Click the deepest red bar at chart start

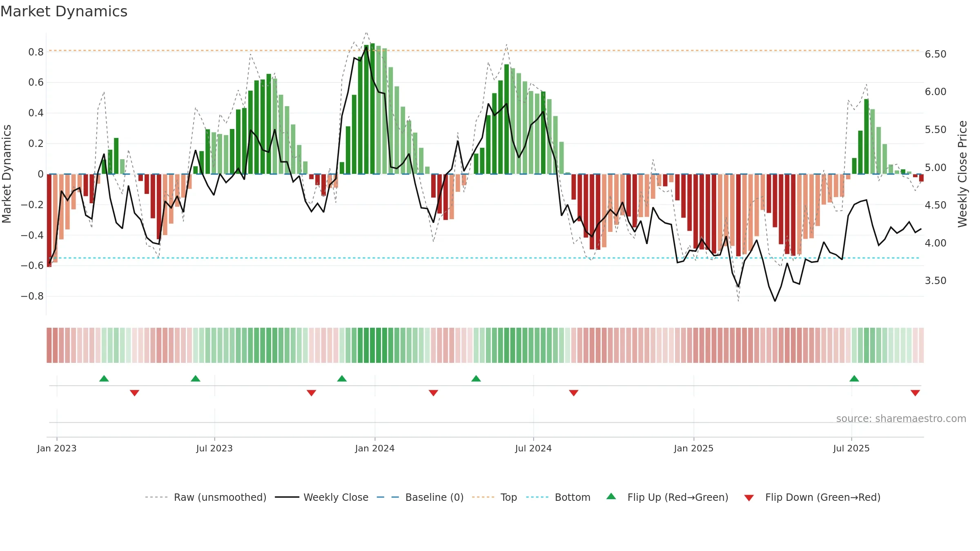pos(49,220)
